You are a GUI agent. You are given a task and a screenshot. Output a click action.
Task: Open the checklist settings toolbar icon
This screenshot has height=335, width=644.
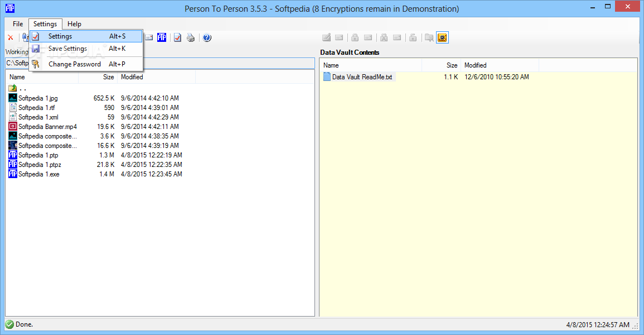coord(177,37)
